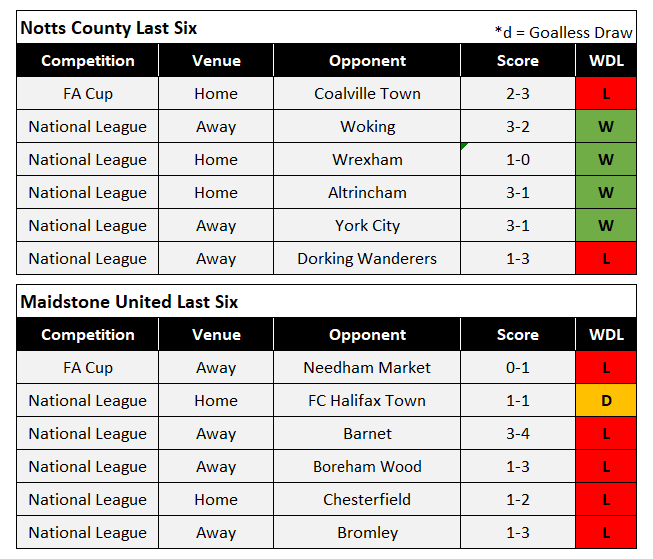The height and width of the screenshot is (559, 653).
Task: Click the Boreham Wood opponent cell
Action: tap(367, 467)
